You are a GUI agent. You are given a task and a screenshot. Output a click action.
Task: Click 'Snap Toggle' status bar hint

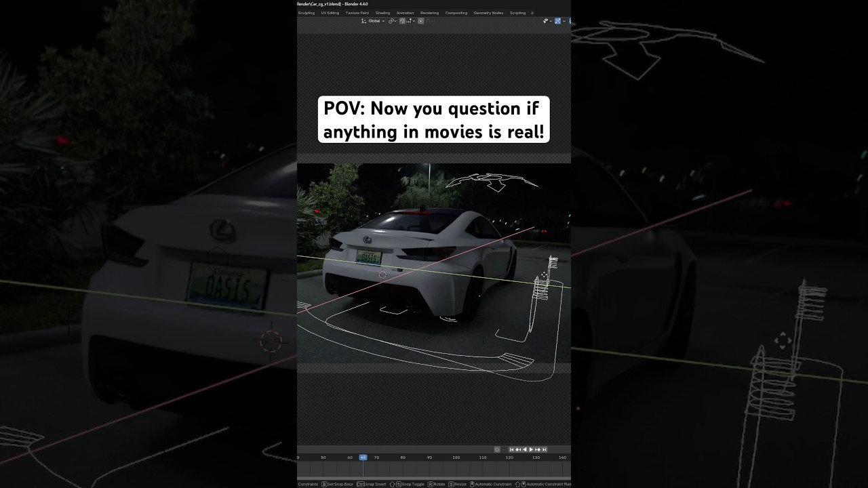tap(407, 484)
